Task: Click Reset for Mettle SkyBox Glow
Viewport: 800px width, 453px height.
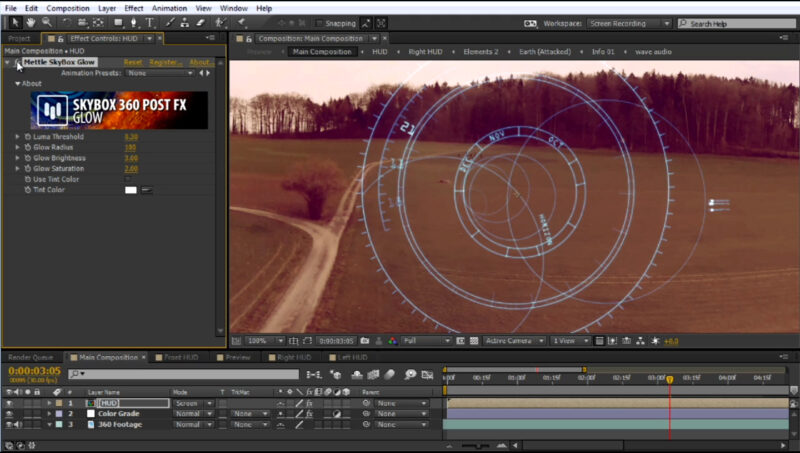Action: 133,62
